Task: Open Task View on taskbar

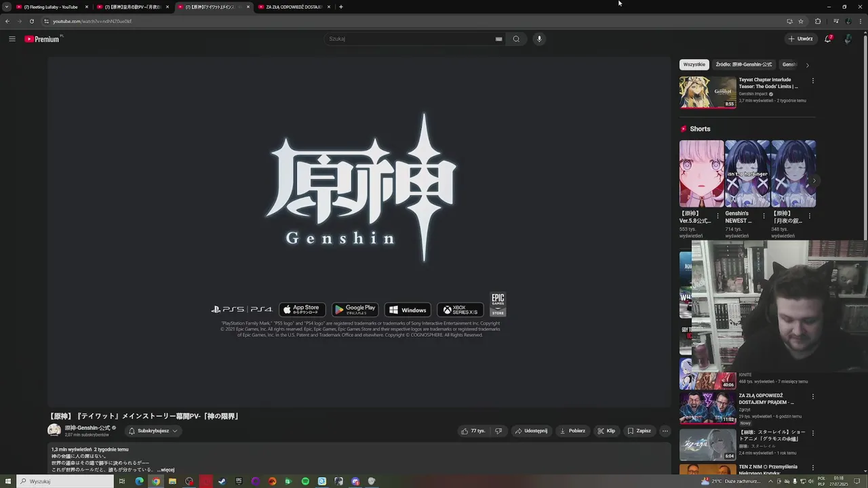Action: click(x=122, y=481)
